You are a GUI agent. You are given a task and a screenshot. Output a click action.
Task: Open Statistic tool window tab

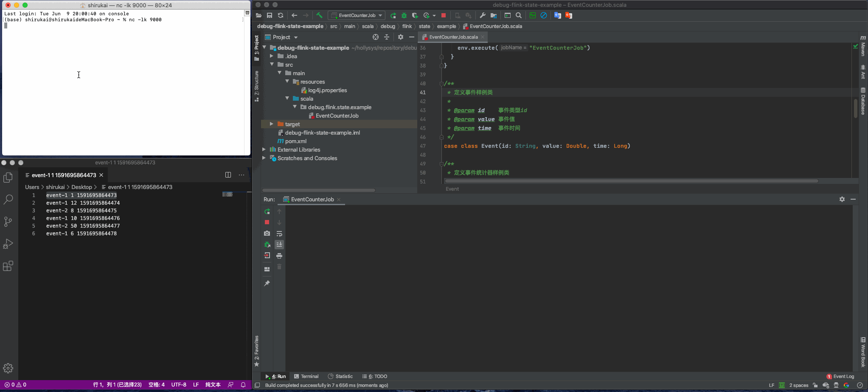click(340, 376)
